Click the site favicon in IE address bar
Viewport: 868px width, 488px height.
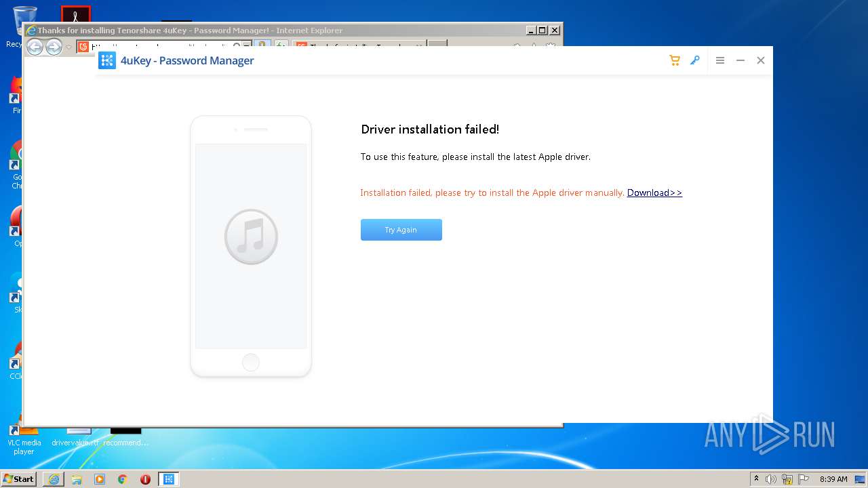coord(83,47)
